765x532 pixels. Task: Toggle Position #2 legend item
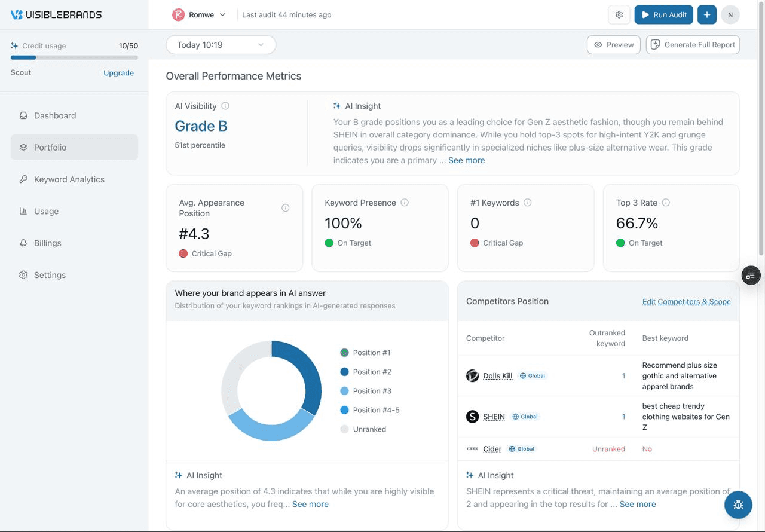tap(366, 372)
